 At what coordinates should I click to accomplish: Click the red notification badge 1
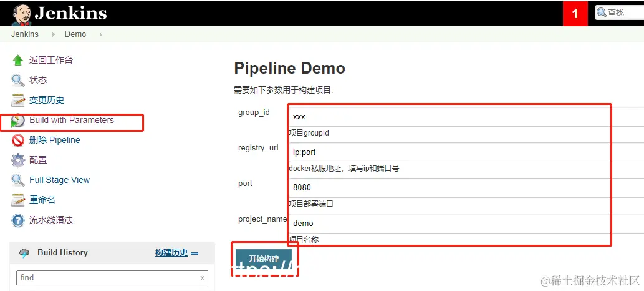[575, 14]
